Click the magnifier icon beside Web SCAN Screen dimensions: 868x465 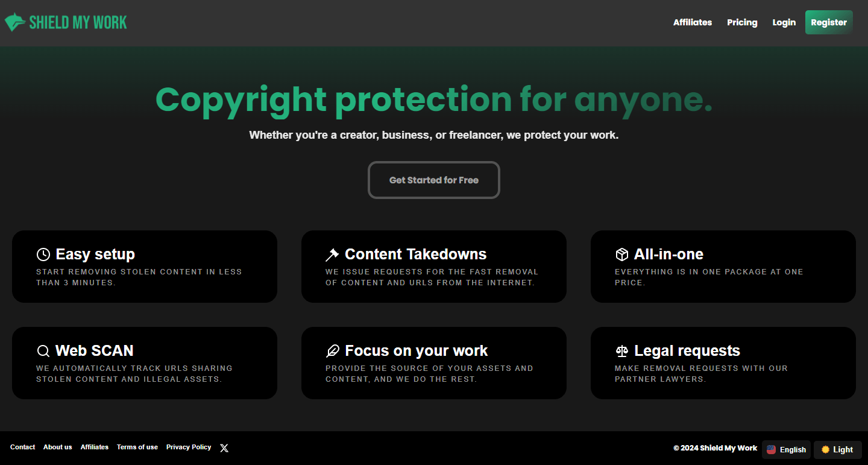pyautogui.click(x=43, y=351)
